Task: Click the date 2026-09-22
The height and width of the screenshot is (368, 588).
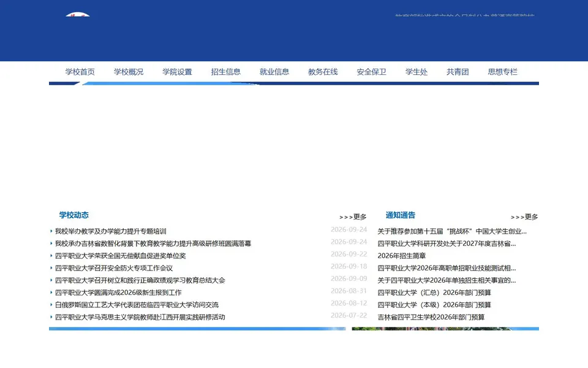Action: click(349, 254)
